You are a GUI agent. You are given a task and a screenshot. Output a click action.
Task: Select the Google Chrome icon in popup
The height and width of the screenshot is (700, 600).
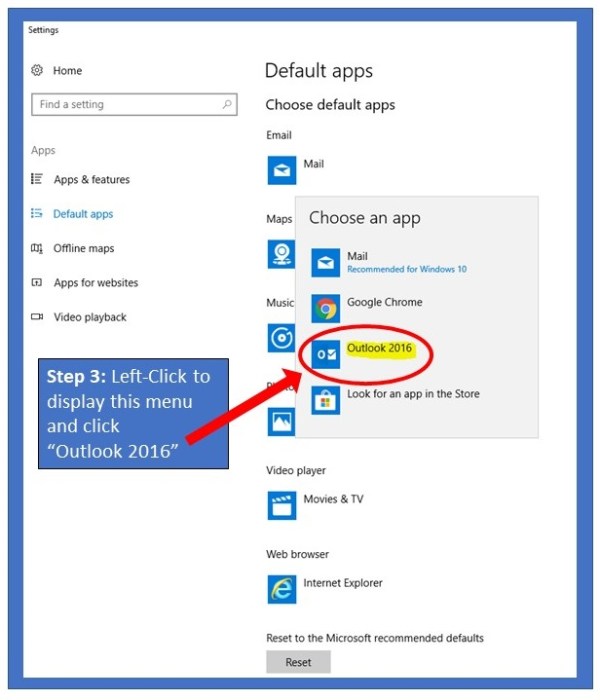pos(324,308)
